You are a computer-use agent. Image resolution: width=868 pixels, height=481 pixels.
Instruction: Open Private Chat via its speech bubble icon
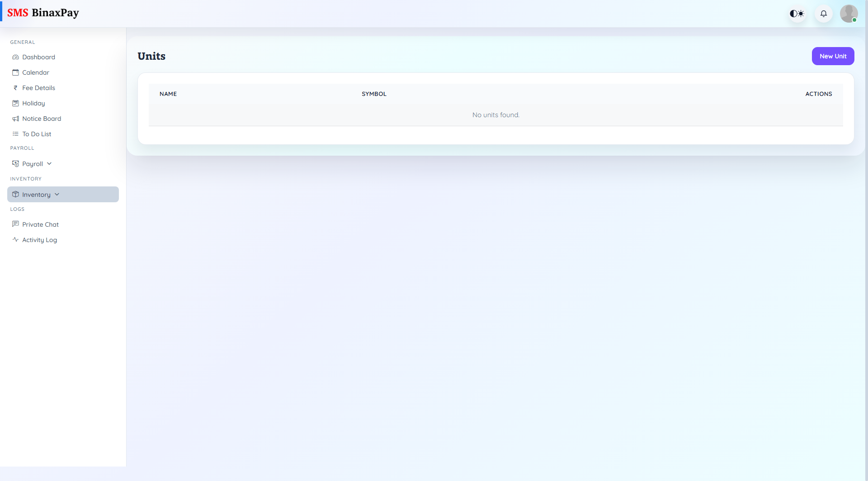(15, 224)
